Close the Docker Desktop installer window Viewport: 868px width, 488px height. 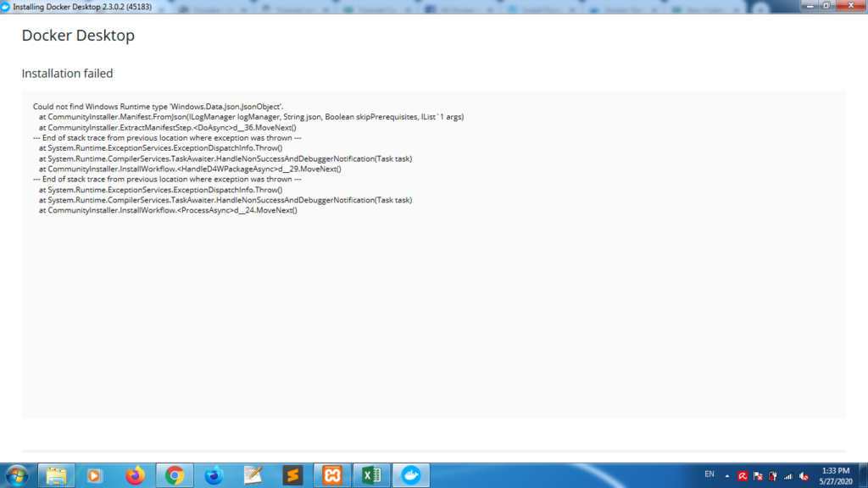click(851, 6)
